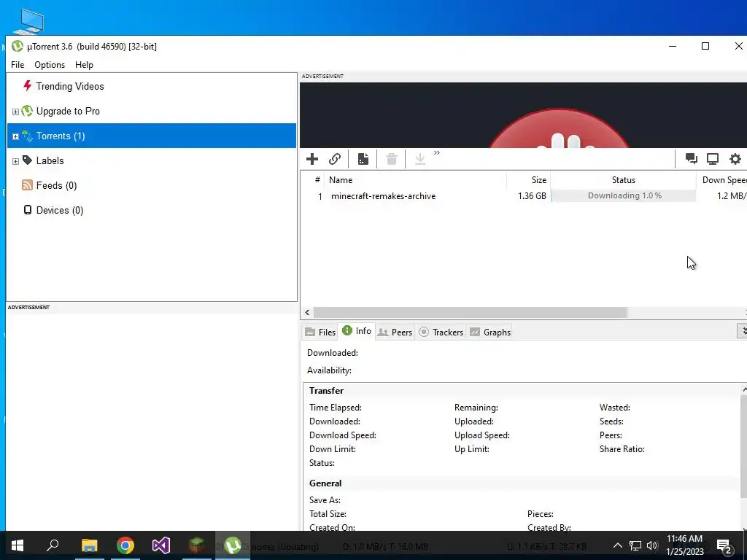Click the lightning bolt Trending Videos icon
The image size is (747, 560).
click(27, 86)
